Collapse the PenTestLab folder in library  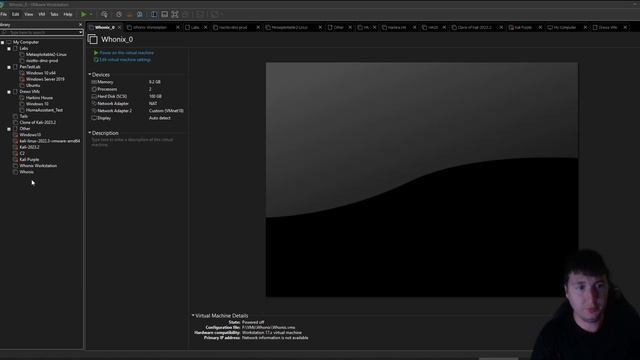tap(9, 67)
